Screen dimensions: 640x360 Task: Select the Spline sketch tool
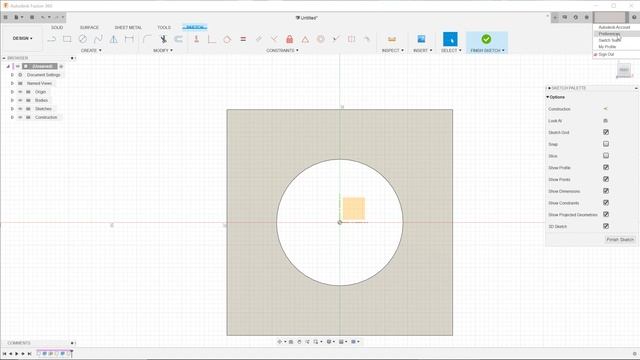point(98,39)
